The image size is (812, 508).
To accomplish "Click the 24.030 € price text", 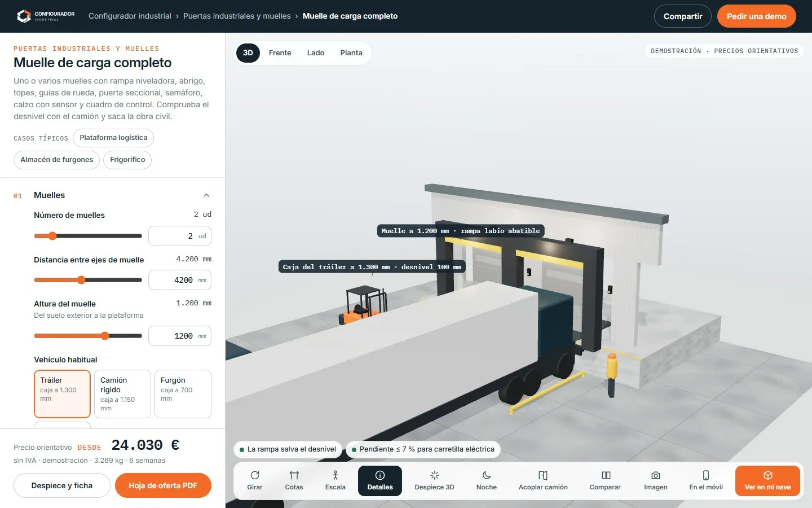I will pos(145,445).
